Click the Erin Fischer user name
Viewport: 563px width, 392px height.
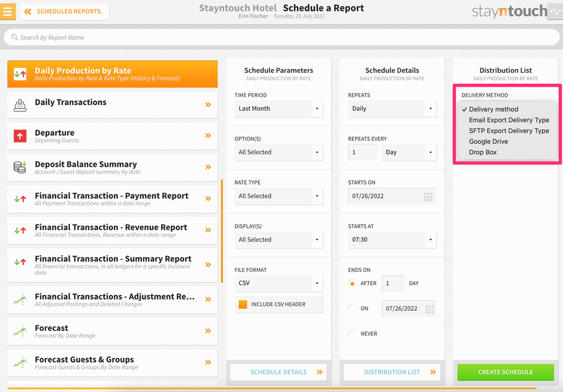point(253,16)
